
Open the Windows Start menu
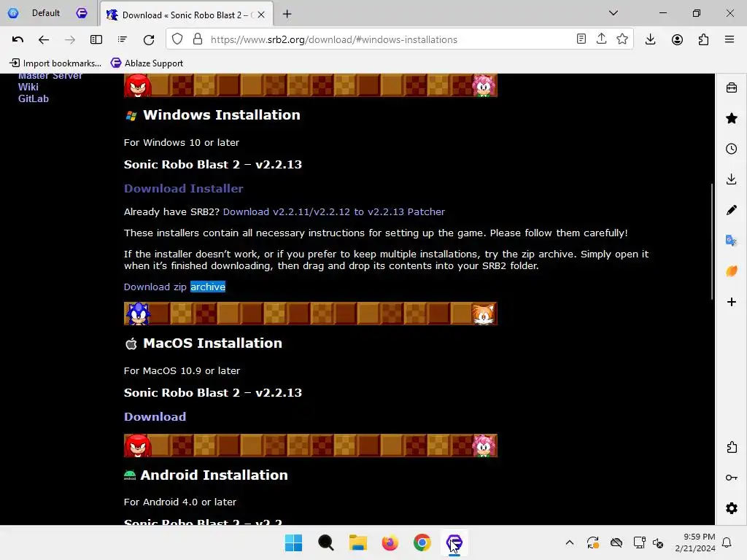point(293,542)
